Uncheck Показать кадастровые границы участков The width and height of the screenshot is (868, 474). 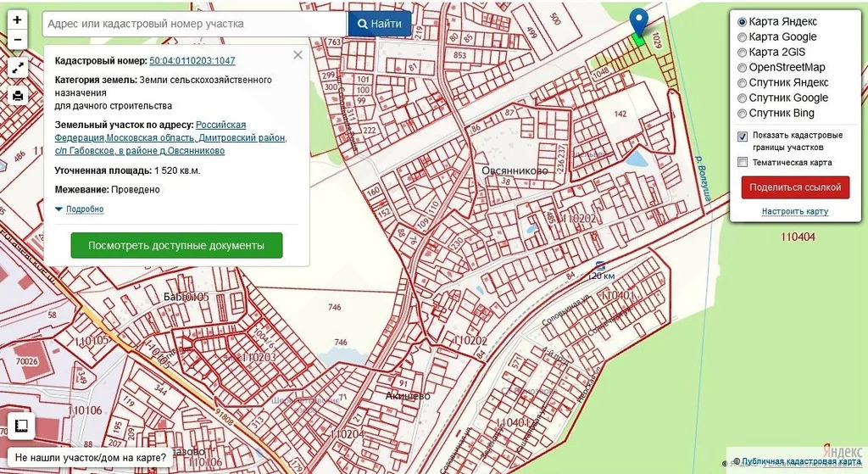point(743,136)
